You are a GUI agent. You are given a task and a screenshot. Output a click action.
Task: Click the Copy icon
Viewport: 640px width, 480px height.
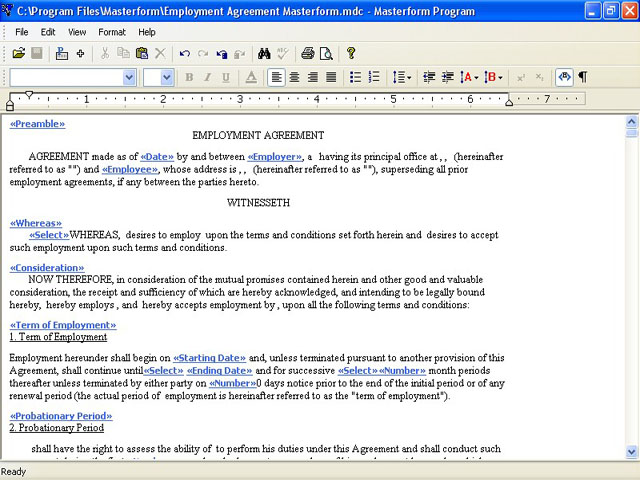(123, 53)
